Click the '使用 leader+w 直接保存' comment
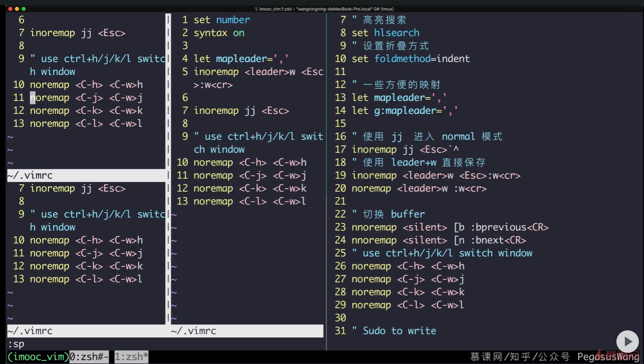Viewport: 644px width, 364px height. click(x=419, y=162)
